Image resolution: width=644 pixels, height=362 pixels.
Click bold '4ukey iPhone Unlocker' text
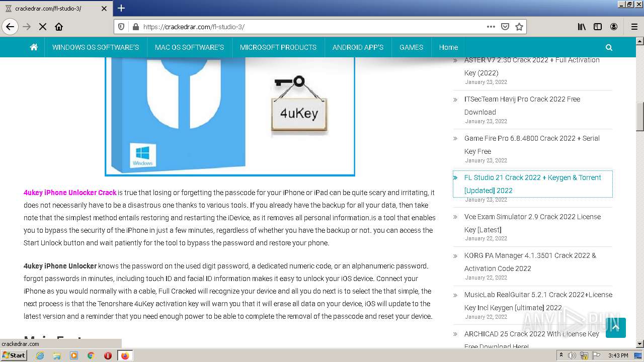pos(60,266)
